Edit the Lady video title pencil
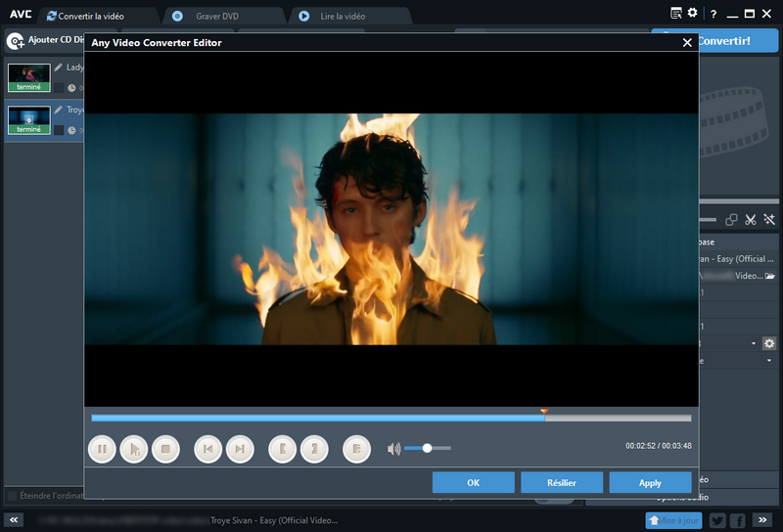783x532 pixels. point(59,66)
